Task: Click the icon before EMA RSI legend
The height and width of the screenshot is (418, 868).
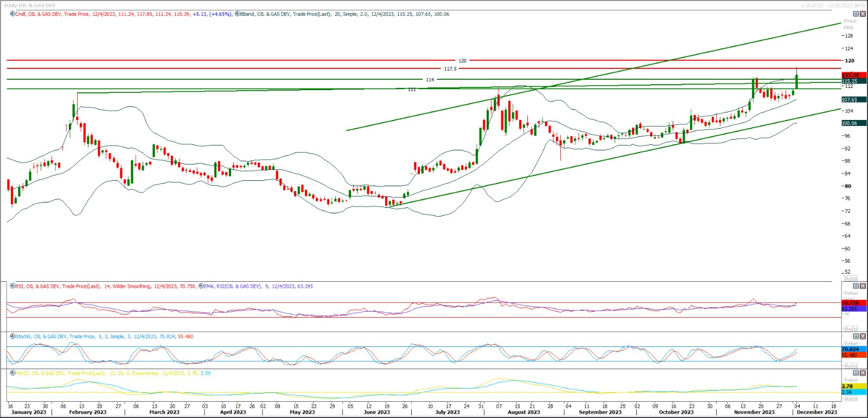Action: 201,286
